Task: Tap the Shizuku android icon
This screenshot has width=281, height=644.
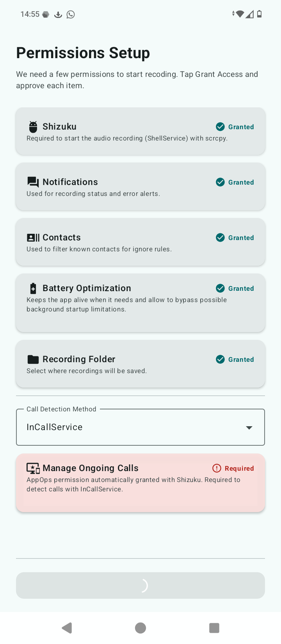Action: (33, 127)
